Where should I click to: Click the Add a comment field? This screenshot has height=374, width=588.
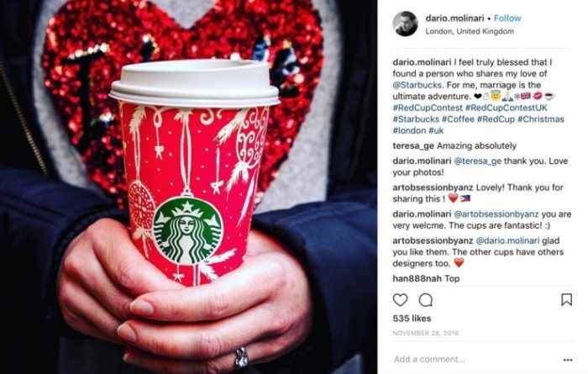click(476, 360)
